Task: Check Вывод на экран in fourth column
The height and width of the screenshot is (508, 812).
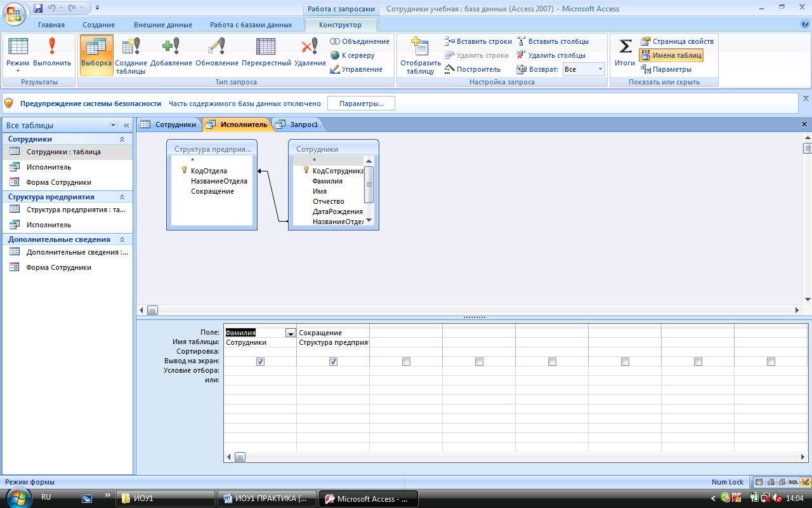Action: (479, 361)
